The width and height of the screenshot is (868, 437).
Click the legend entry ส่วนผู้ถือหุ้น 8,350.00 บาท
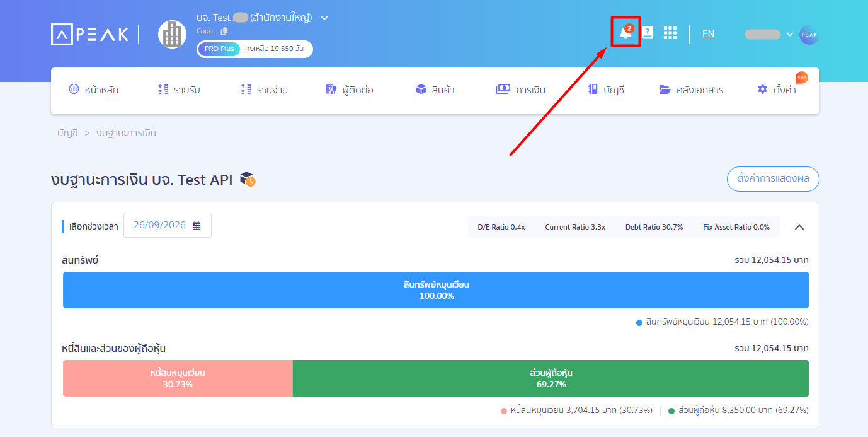click(x=738, y=411)
